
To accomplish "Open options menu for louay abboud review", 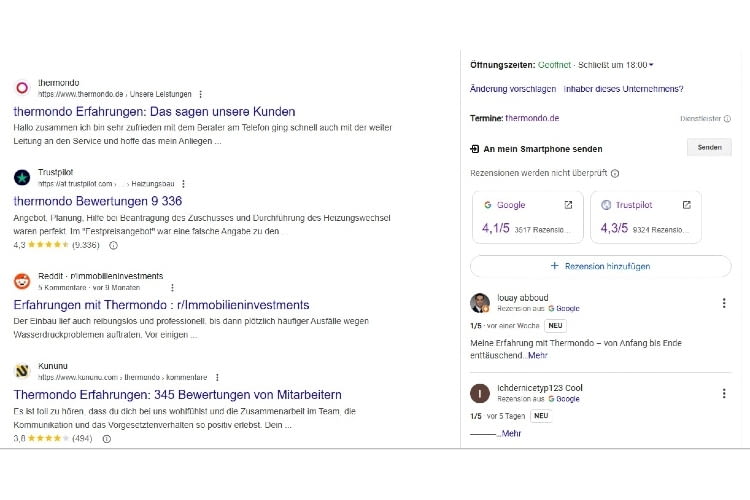I will pos(724,303).
